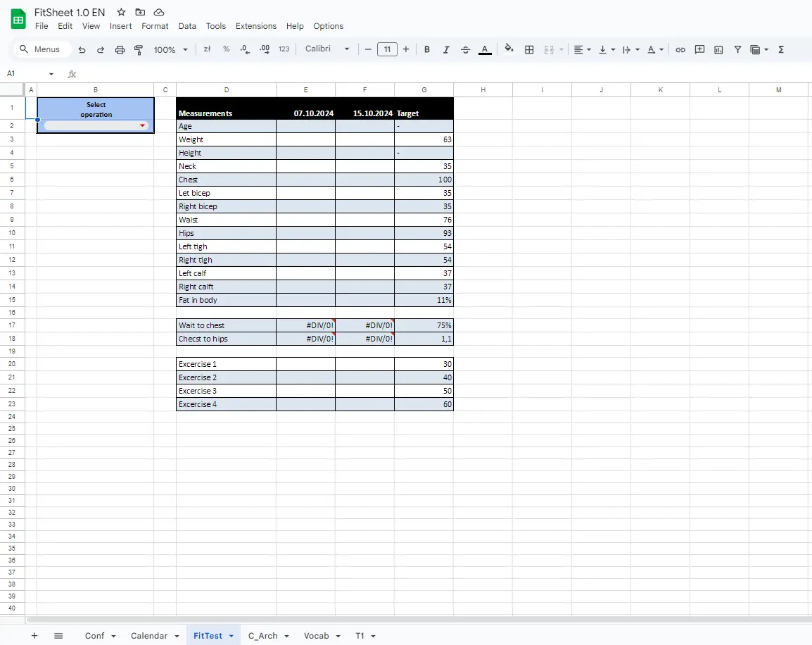Toggle bold formatting

pos(427,50)
